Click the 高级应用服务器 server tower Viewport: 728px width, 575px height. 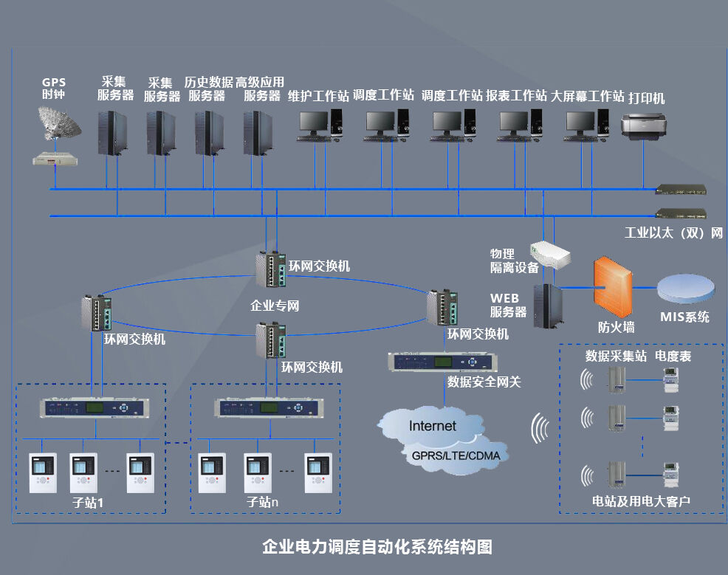click(x=258, y=133)
